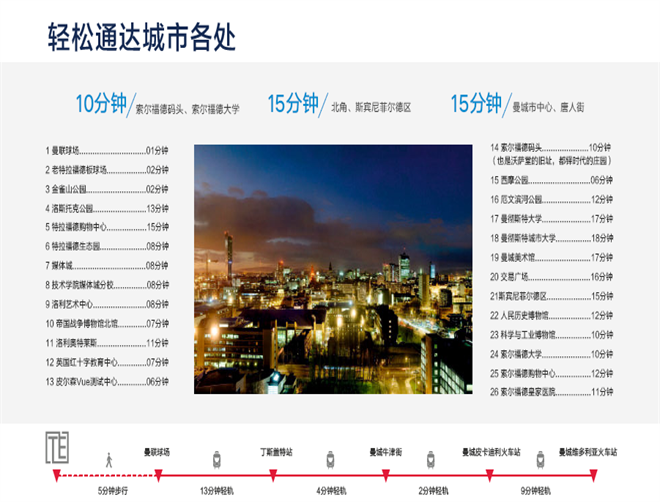The image size is (660, 502).
Task: Click the tram icon above 13分钟轻轨
Action: click(217, 460)
